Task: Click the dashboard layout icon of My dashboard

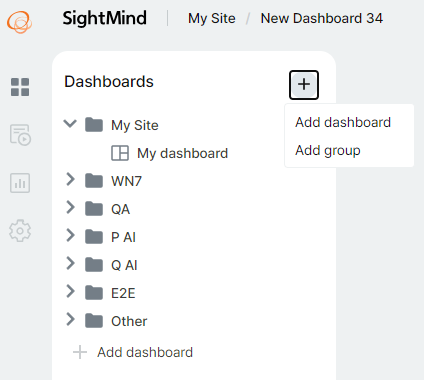Action: coord(120,153)
